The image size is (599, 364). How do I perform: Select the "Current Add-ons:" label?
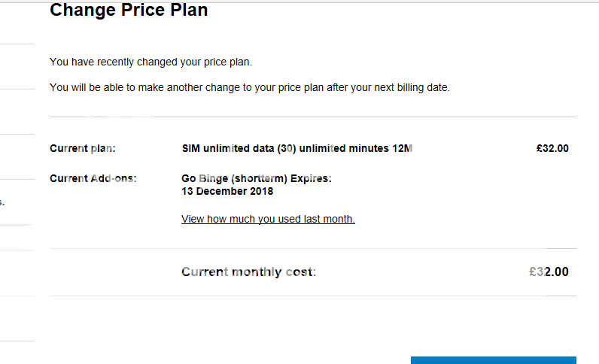click(93, 178)
